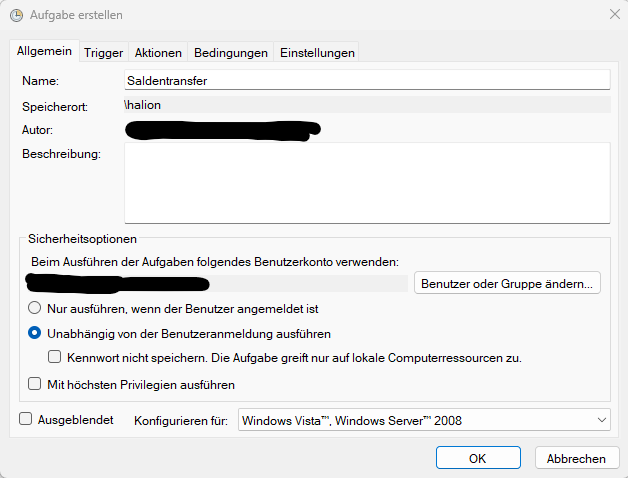Go to the Aktionen tab

(x=158, y=52)
